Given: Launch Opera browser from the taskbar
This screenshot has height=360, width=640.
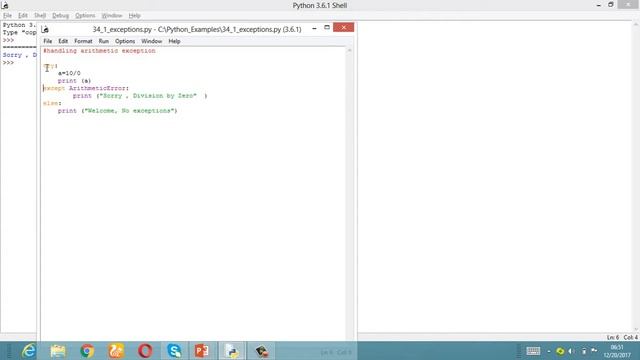Looking at the screenshot, I should (x=145, y=351).
